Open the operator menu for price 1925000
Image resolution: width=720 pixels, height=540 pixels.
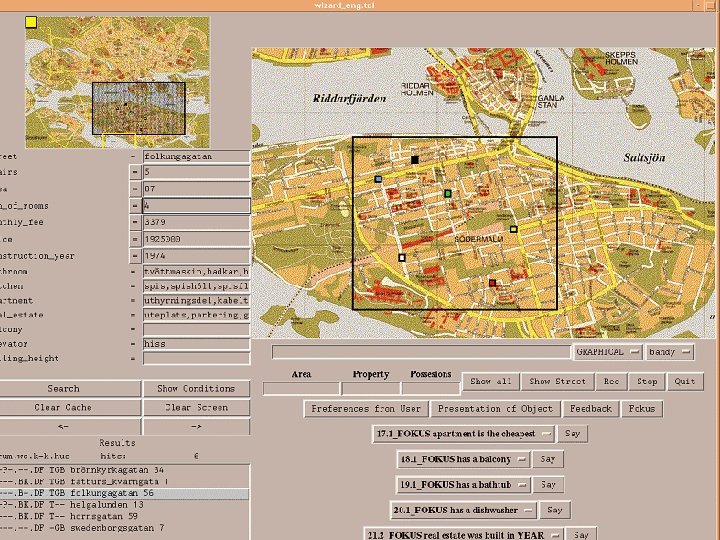pyautogui.click(x=135, y=239)
